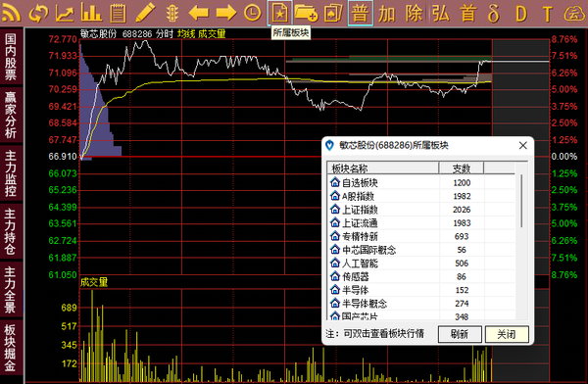588x384 pixels.
Task: Click the cloud 云 icon
Action: pos(574,13)
